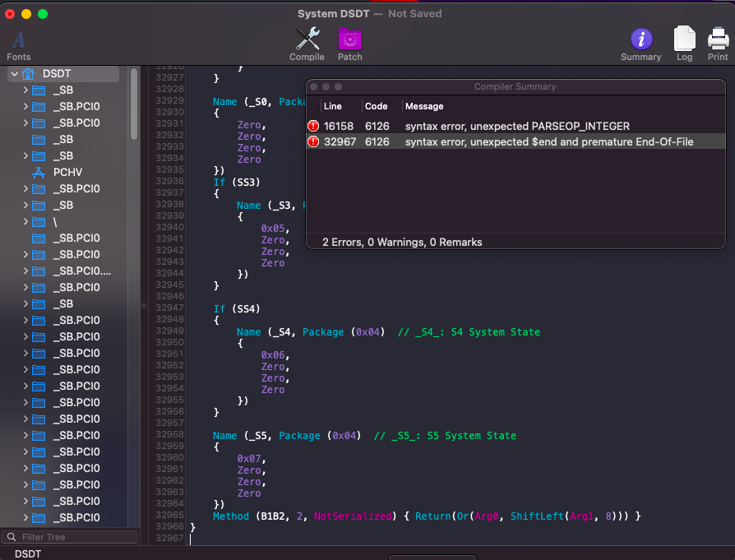Select the DSDT root tree item
The image size is (735, 560).
tap(57, 74)
